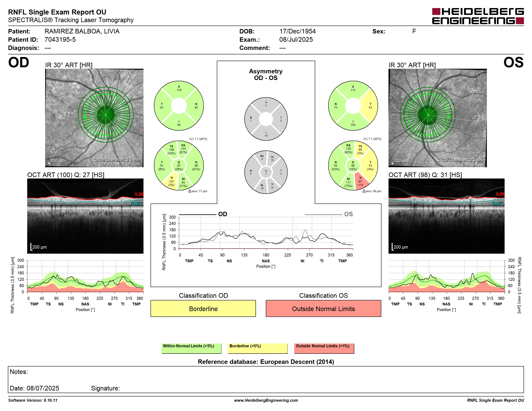This screenshot has width=532, height=411.
Task: Click the OS RNFL thickness profile chart
Action: (446, 276)
